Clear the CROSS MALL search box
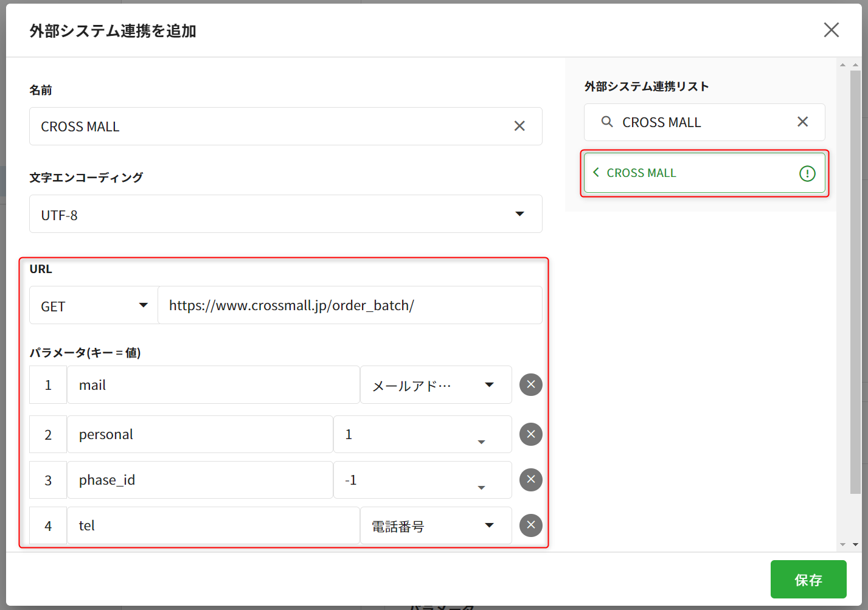This screenshot has height=610, width=868. click(802, 122)
